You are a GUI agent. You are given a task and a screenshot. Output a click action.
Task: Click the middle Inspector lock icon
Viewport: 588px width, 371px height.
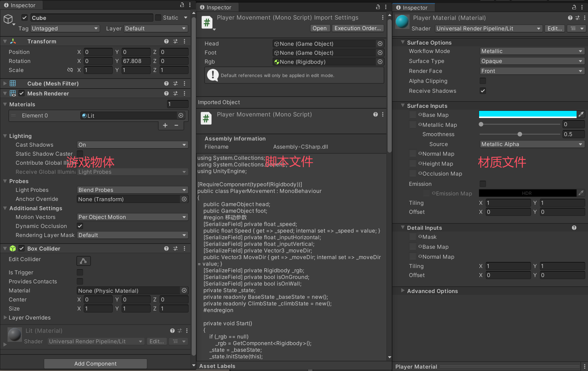(378, 7)
